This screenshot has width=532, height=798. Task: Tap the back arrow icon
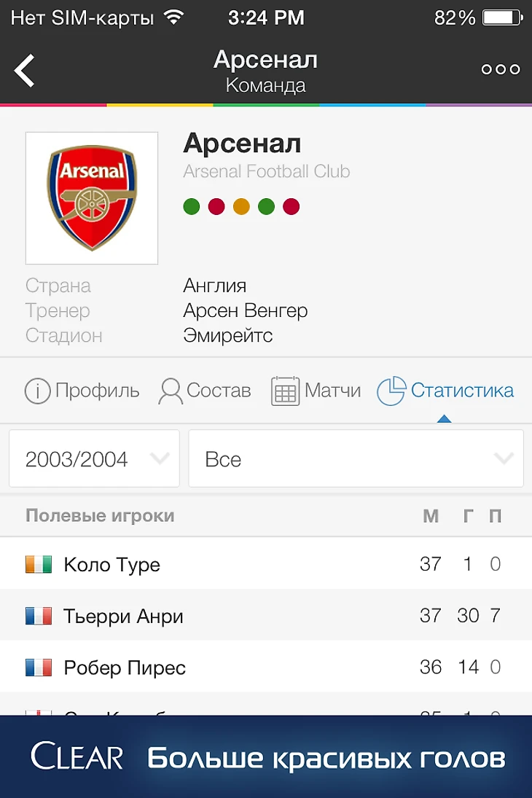click(x=25, y=71)
